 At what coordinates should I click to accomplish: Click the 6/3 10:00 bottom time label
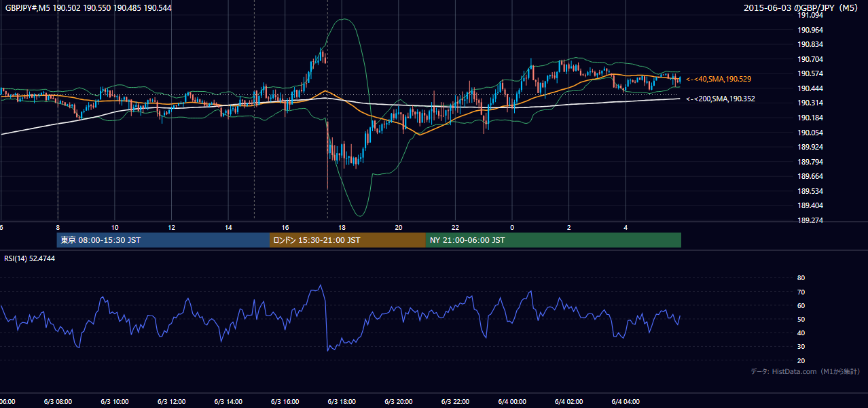(x=114, y=402)
